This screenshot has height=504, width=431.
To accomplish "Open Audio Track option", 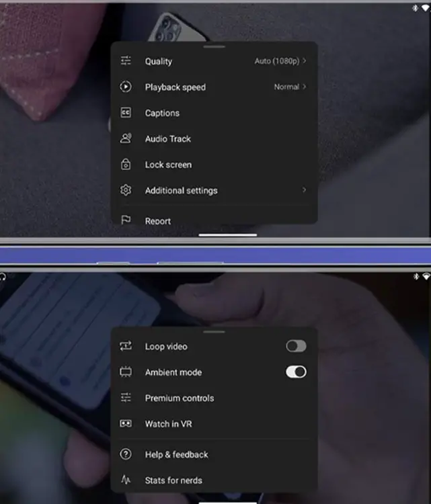I will 214,138.
